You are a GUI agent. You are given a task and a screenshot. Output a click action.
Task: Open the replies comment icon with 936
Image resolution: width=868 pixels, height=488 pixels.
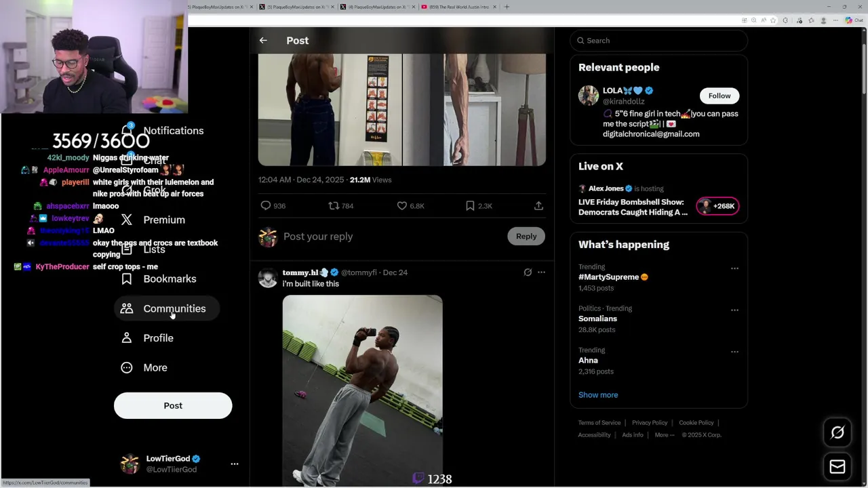coord(273,206)
